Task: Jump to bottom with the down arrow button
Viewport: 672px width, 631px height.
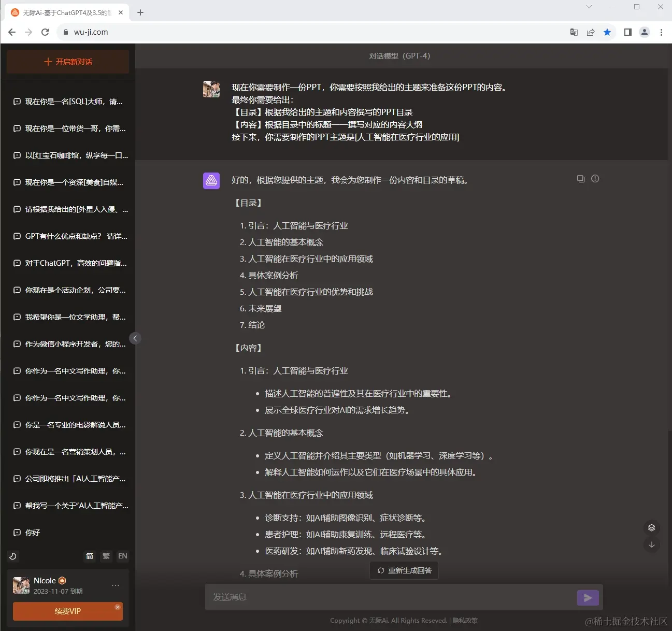Action: tap(652, 544)
